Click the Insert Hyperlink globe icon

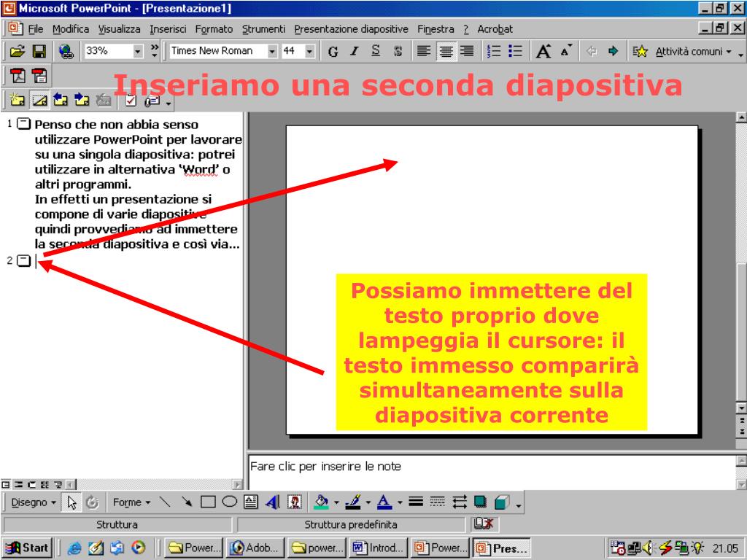point(66,51)
